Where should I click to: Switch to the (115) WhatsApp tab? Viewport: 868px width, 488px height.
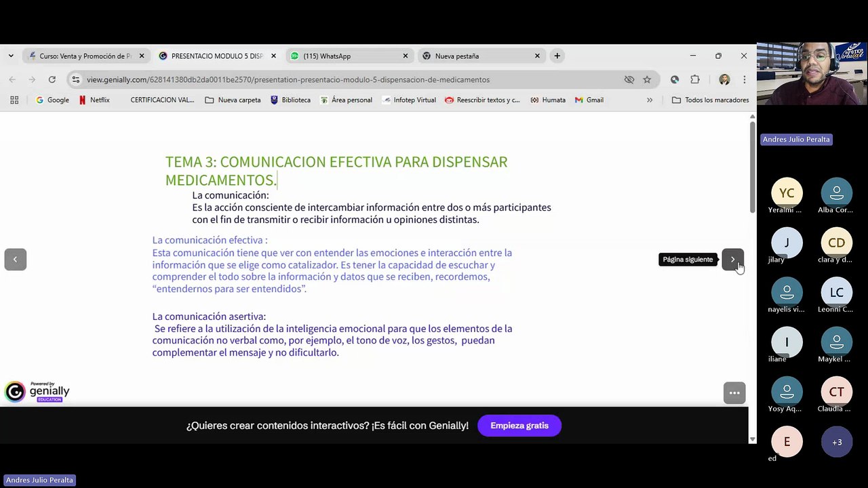click(349, 56)
